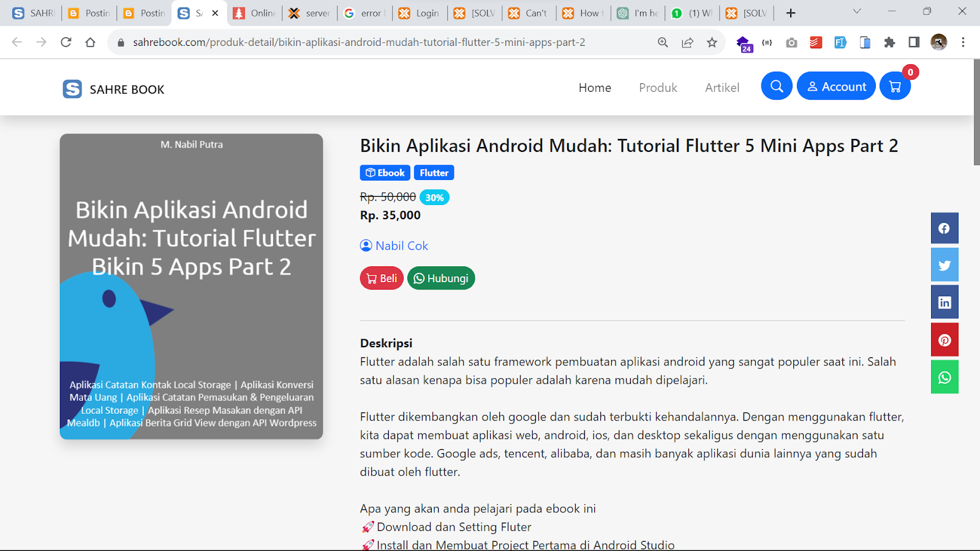Click the Ebook category badge
980x551 pixels.
[x=385, y=173]
